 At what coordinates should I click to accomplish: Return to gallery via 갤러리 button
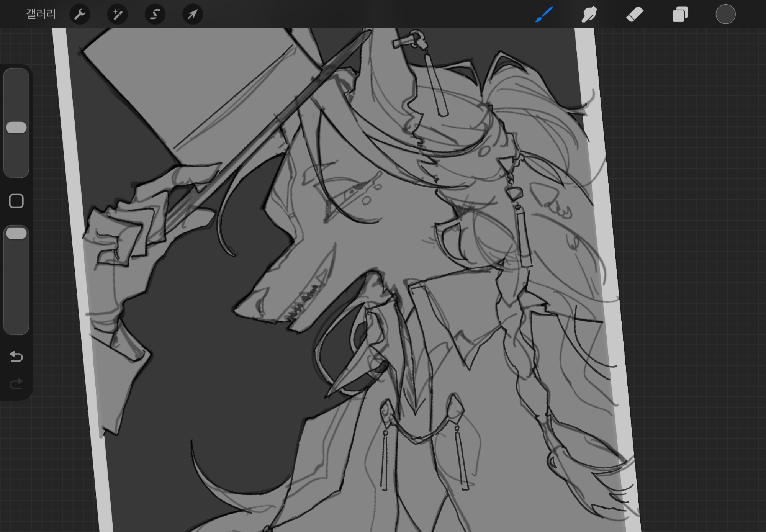tap(41, 15)
